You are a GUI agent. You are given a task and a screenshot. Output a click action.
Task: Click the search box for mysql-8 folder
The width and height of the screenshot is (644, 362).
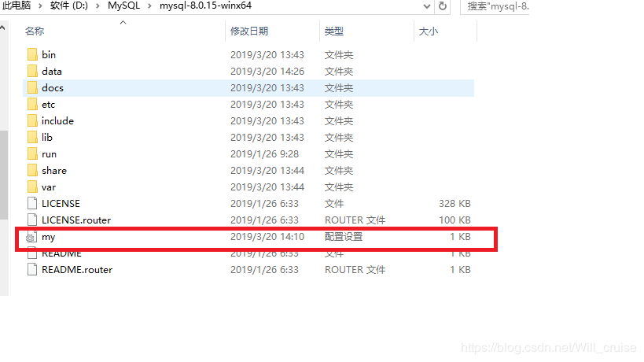click(495, 6)
